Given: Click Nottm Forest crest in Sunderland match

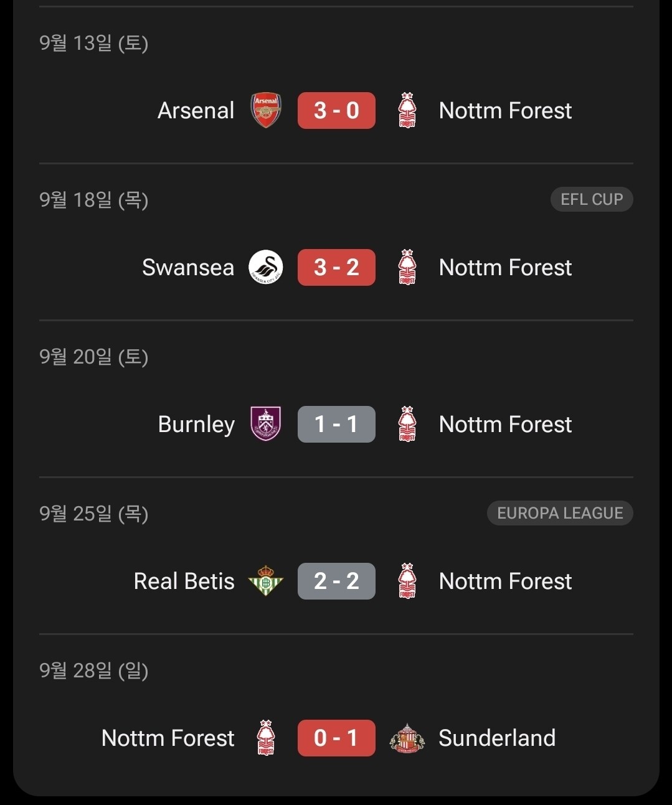Looking at the screenshot, I should point(266,738).
